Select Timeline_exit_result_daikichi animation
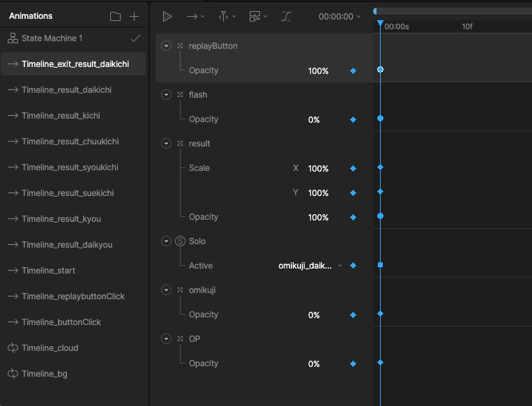This screenshot has width=532, height=406. [x=73, y=63]
